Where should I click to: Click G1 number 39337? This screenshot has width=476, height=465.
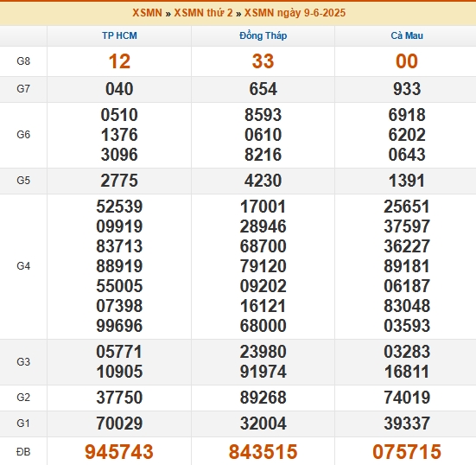point(407,424)
